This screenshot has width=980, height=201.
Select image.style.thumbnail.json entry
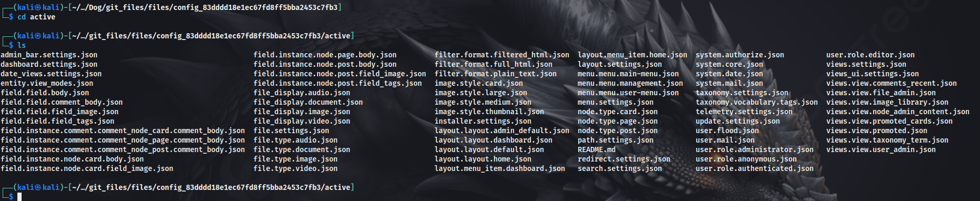point(489,112)
